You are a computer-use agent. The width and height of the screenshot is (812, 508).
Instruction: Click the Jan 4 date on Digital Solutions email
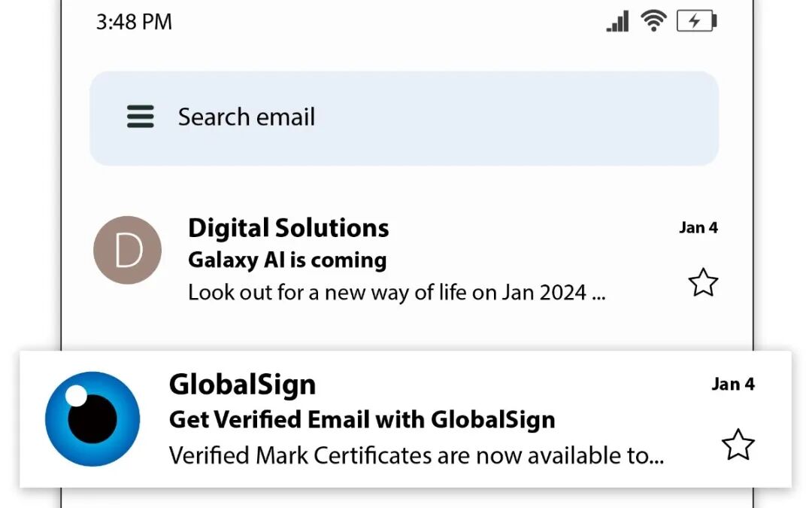(698, 227)
